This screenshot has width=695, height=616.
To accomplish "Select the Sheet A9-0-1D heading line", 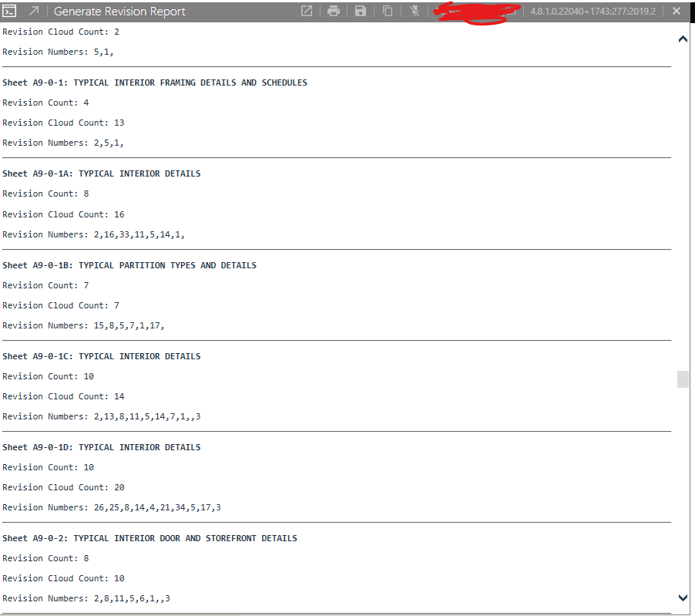I will 102,446.
